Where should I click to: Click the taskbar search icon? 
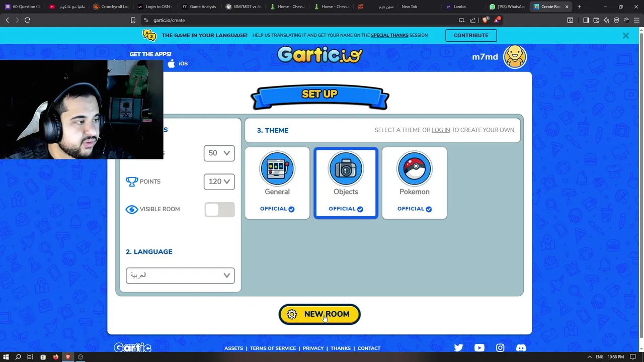click(18, 357)
